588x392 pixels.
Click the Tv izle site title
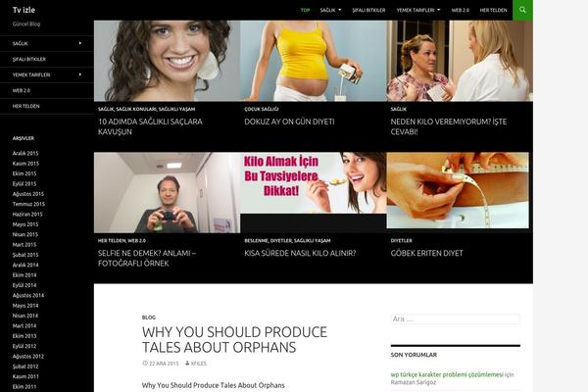coord(24,10)
